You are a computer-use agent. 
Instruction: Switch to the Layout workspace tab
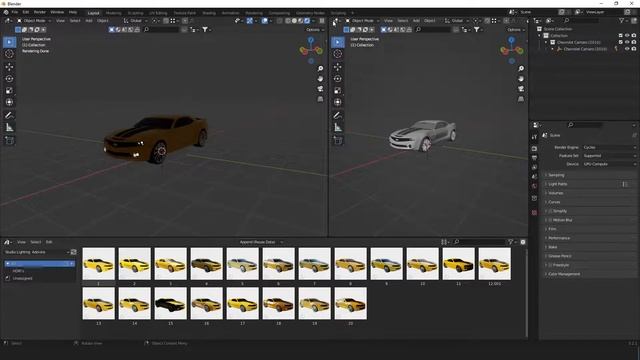[93, 13]
